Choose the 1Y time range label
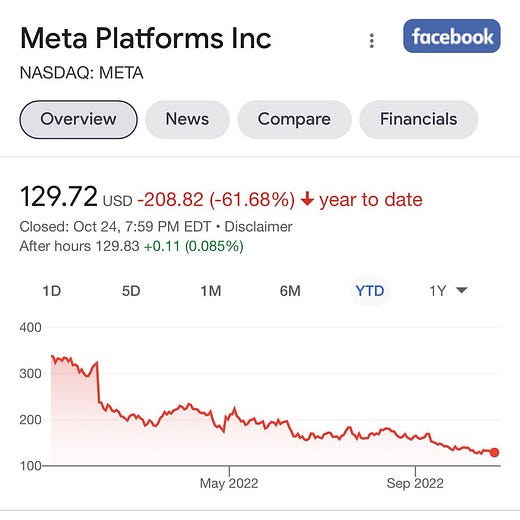The image size is (520, 520). [437, 291]
